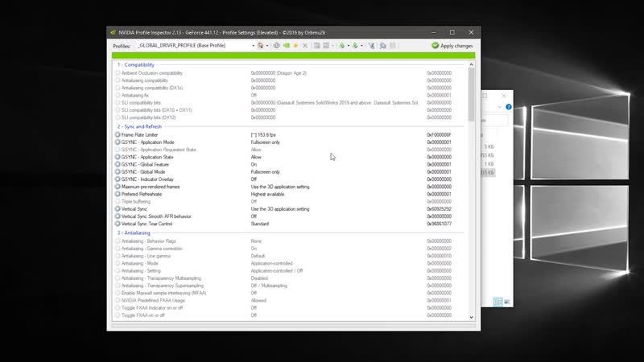Click gear icon of Vertical Sync Tear Control row
Image resolution: width=644 pixels, height=362 pixels.
[x=118, y=224]
